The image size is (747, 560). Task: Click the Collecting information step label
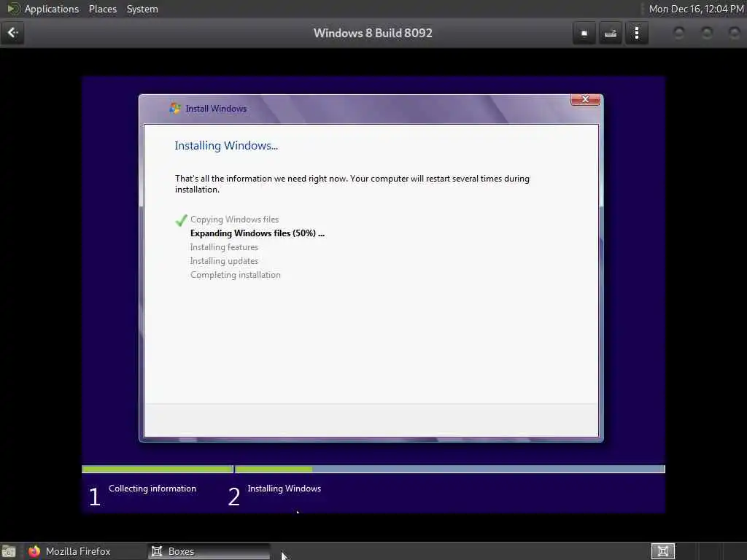[x=152, y=489]
